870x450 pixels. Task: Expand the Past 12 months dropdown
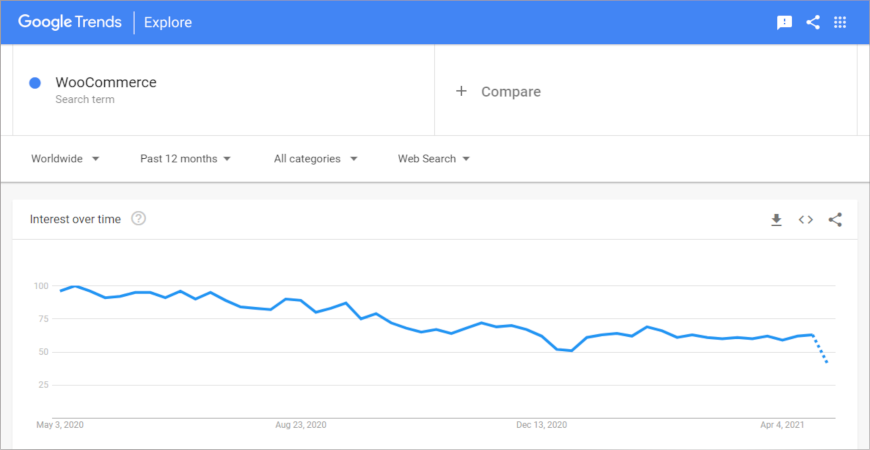(185, 159)
